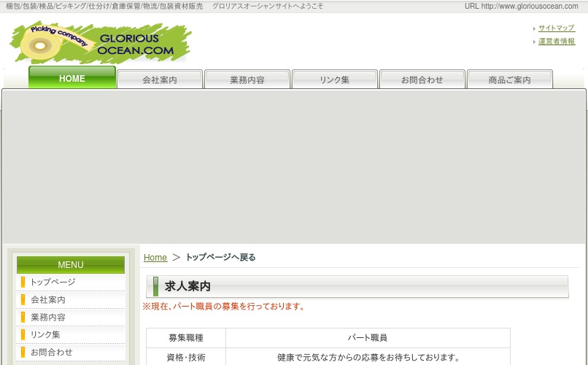Open the HOME navigation tab
The image size is (588, 365).
coord(72,78)
